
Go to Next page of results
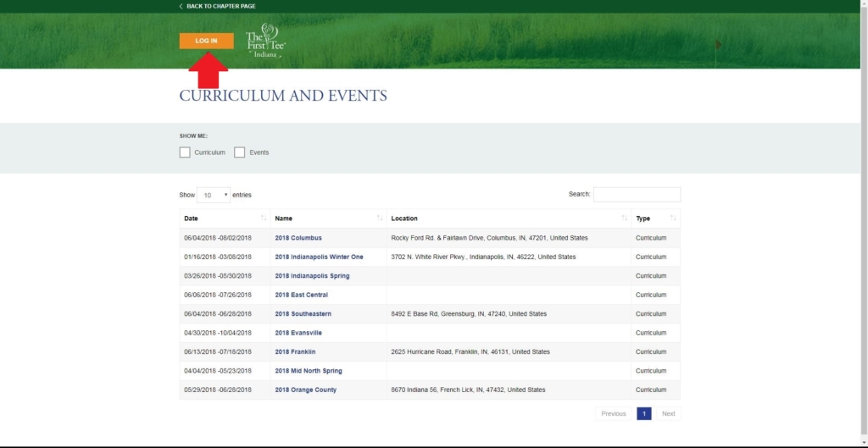(668, 413)
